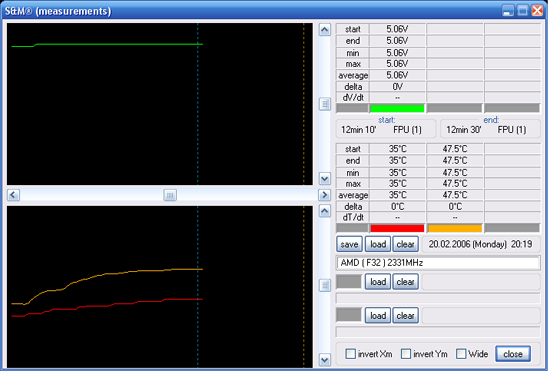Enable the invert Xm checkbox
550x371 pixels.
pyautogui.click(x=350, y=353)
